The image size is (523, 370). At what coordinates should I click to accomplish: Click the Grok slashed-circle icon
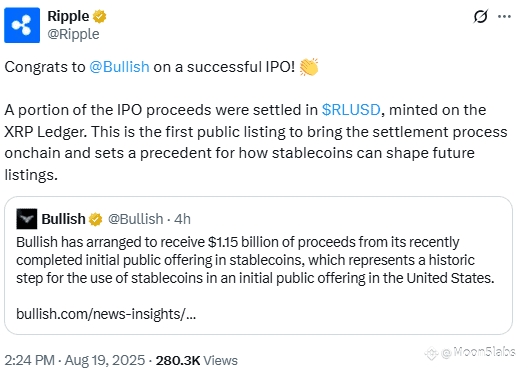481,16
